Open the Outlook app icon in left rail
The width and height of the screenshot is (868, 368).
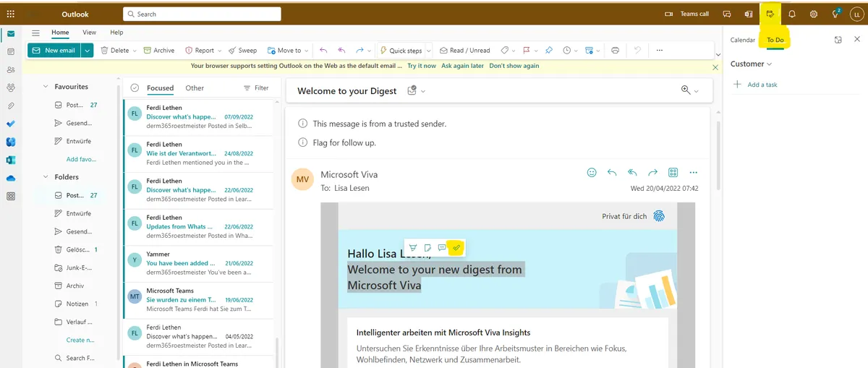(11, 160)
